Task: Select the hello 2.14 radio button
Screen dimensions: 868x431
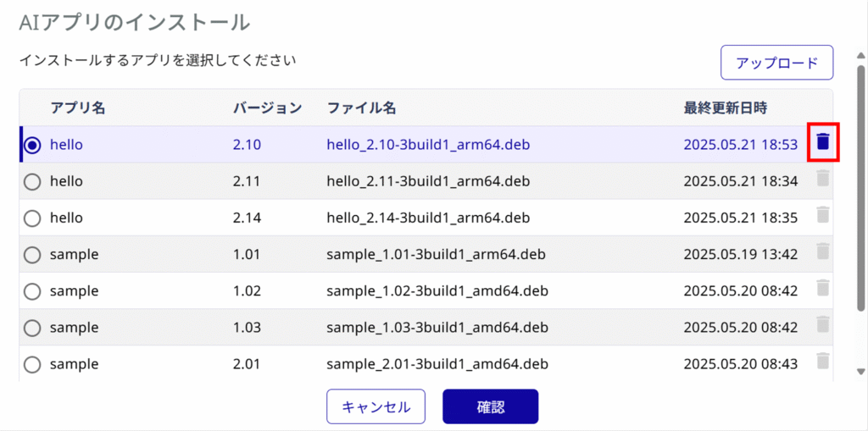Action: pyautogui.click(x=33, y=218)
